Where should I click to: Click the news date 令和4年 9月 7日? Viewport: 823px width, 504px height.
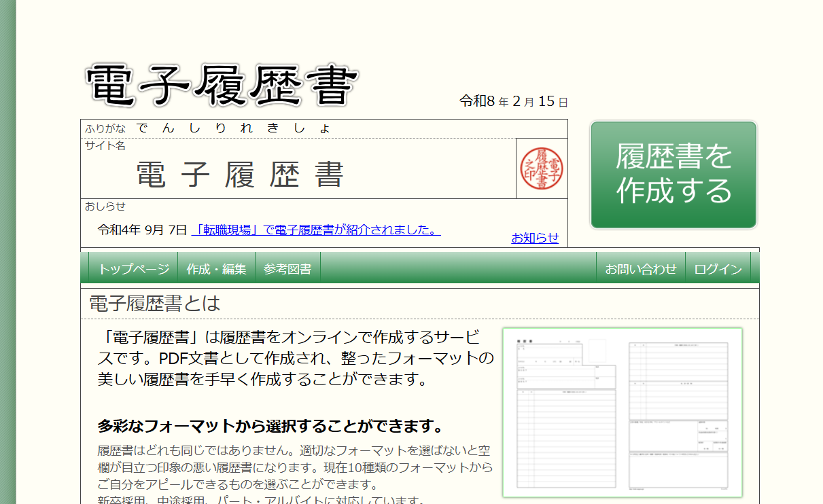[142, 230]
